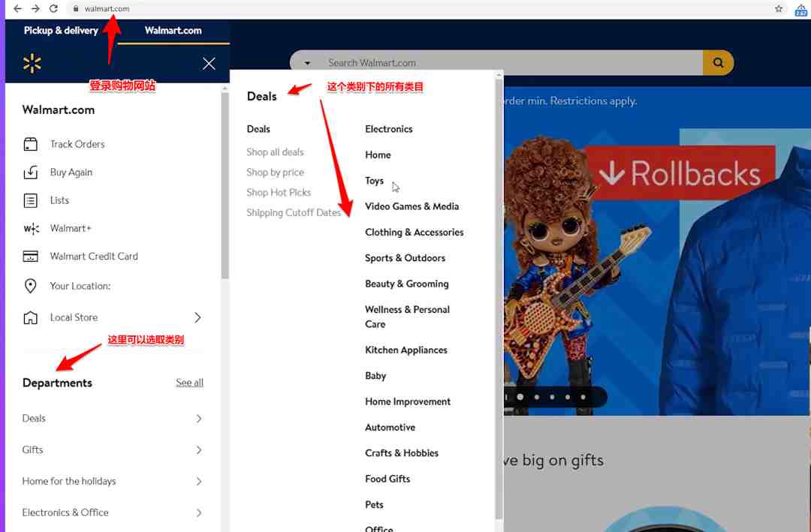Select Toys deals category
The image size is (811, 532).
point(375,181)
